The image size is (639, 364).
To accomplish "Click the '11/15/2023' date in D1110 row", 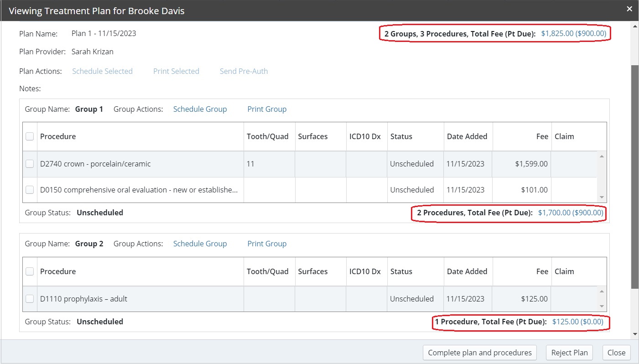I will (466, 299).
